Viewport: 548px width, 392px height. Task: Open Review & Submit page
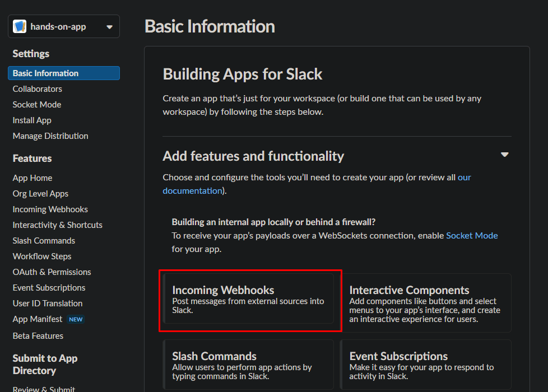coord(44,389)
